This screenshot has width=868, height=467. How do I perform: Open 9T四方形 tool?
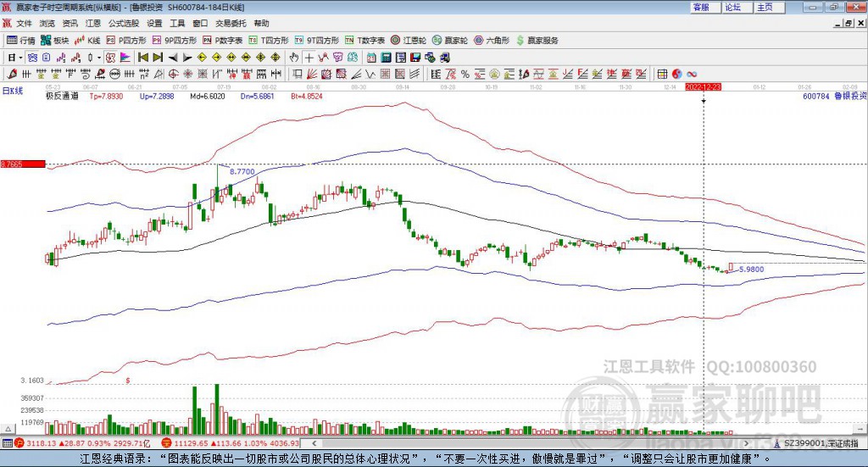click(316, 41)
